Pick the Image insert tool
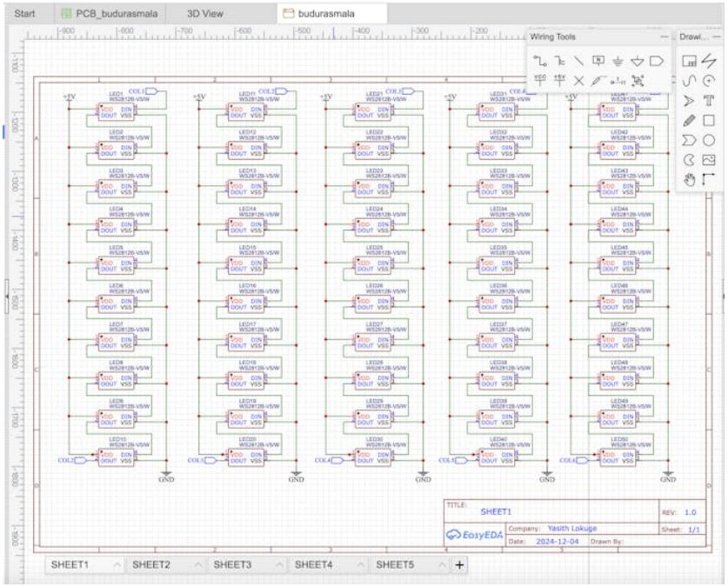Viewport: 728px width, 587px height. (709, 159)
